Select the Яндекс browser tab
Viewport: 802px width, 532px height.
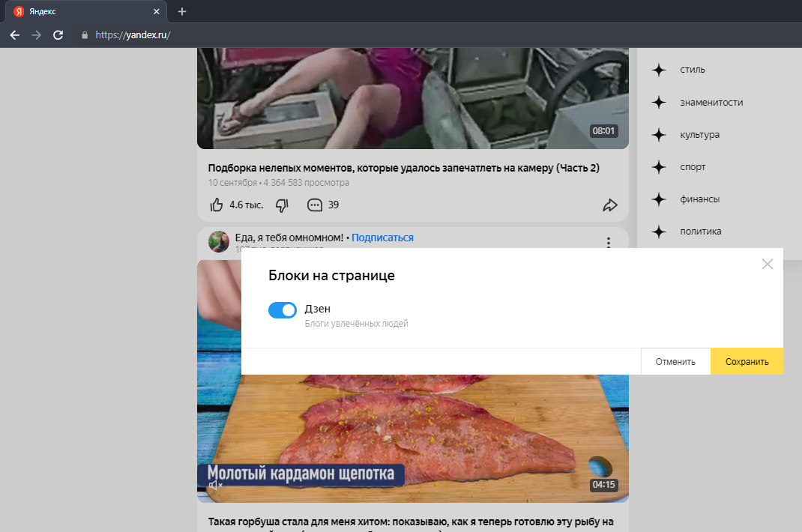point(86,11)
